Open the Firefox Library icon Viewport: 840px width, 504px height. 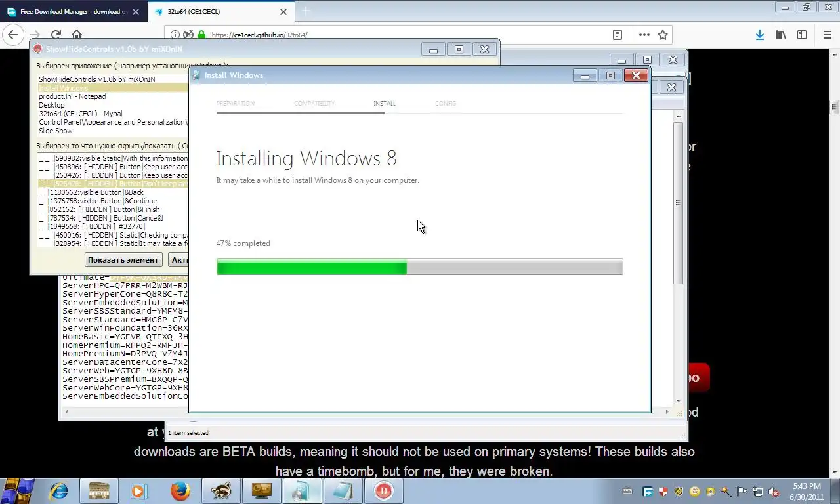(781, 35)
